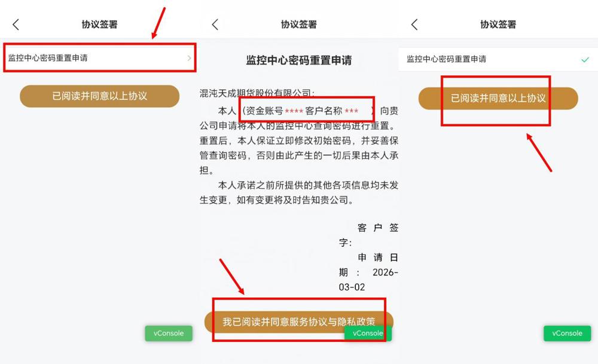Click the masked 资金账号 field in agreement
This screenshot has width=598, height=364.
point(274,111)
